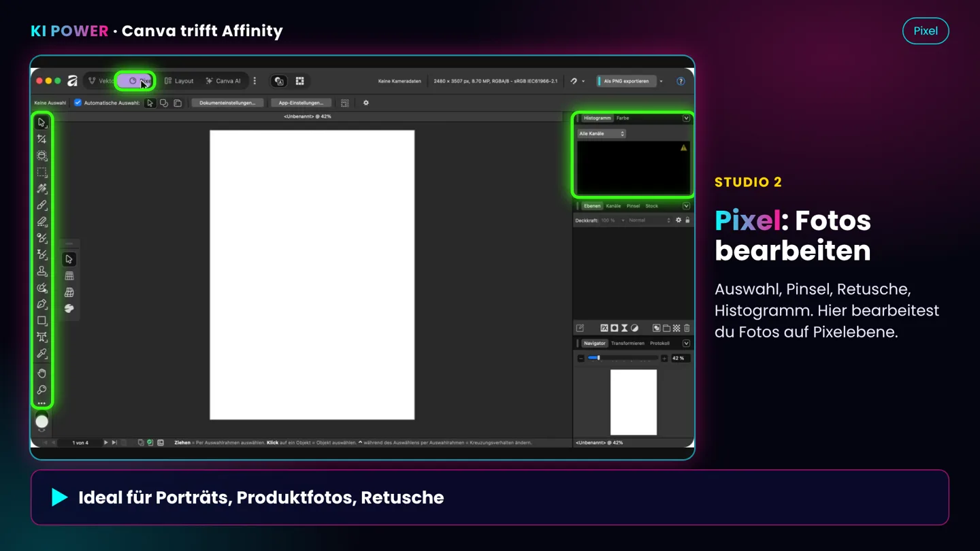Expand the Histogramm panel options chevron
Image resolution: width=980 pixels, height=551 pixels.
tap(686, 118)
